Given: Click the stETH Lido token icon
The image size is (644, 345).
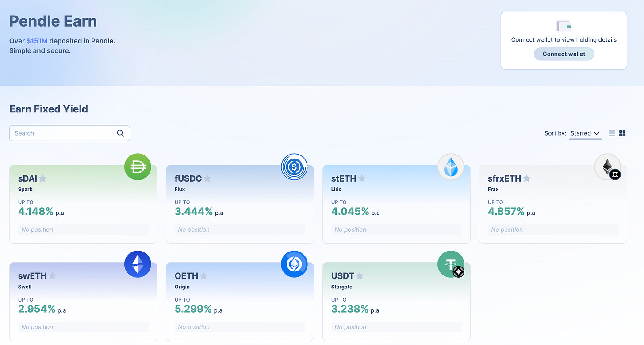Looking at the screenshot, I should (x=451, y=167).
